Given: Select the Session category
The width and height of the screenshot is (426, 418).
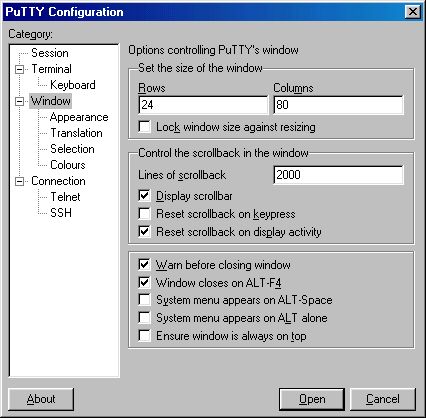Looking at the screenshot, I should (x=50, y=53).
